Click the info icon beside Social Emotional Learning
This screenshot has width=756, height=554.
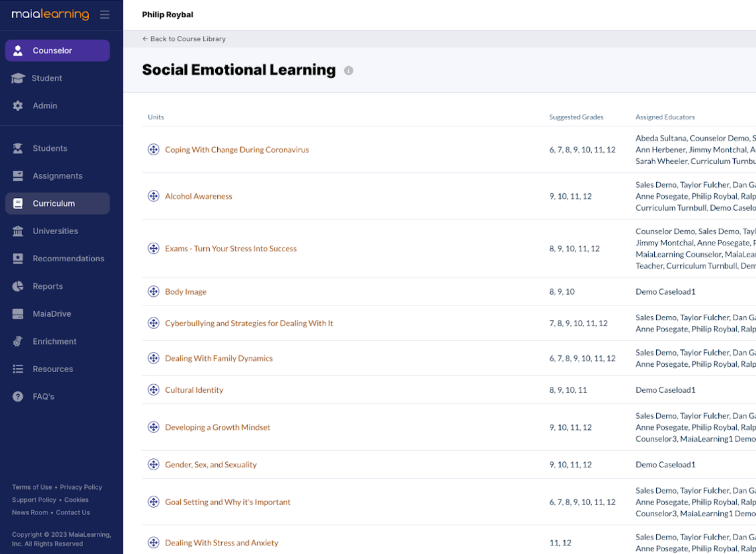point(348,71)
